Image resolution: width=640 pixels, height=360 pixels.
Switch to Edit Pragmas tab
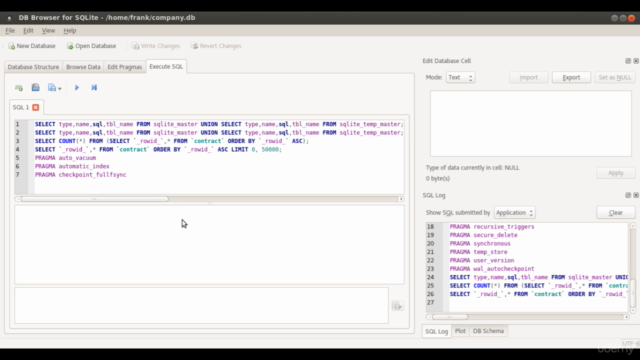pos(124,67)
